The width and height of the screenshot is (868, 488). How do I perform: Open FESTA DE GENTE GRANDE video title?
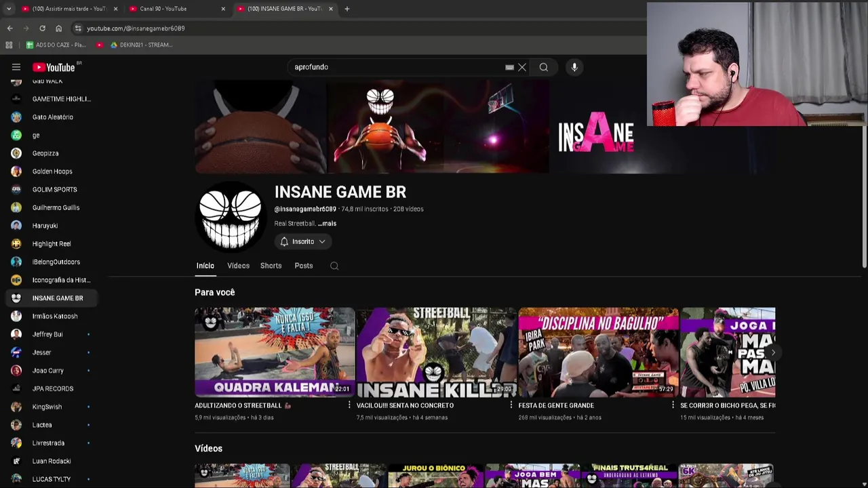coord(556,405)
